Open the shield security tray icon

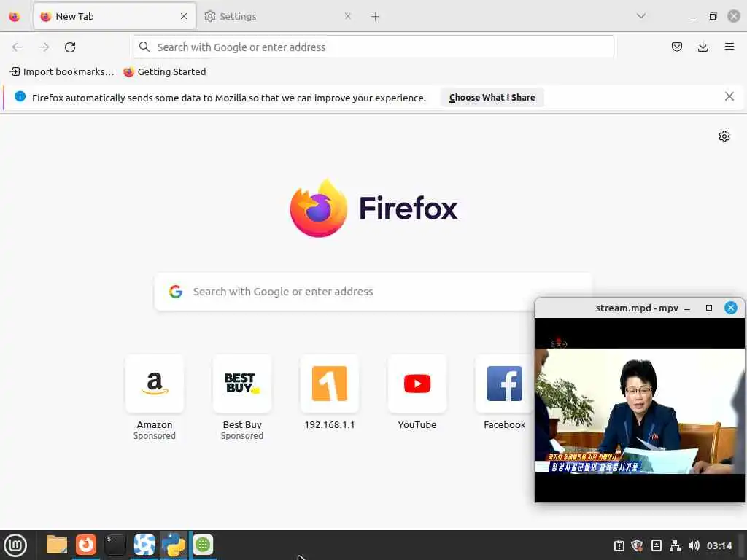pos(637,545)
